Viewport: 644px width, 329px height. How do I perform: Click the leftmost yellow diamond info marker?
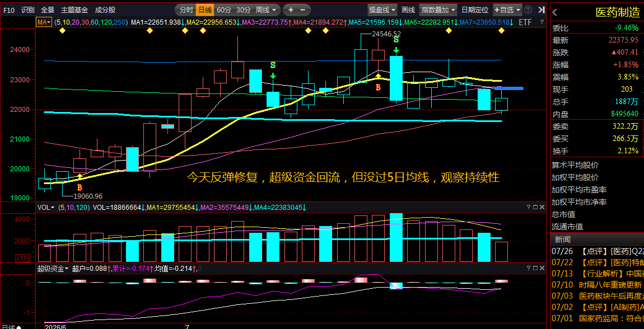coord(62,31)
